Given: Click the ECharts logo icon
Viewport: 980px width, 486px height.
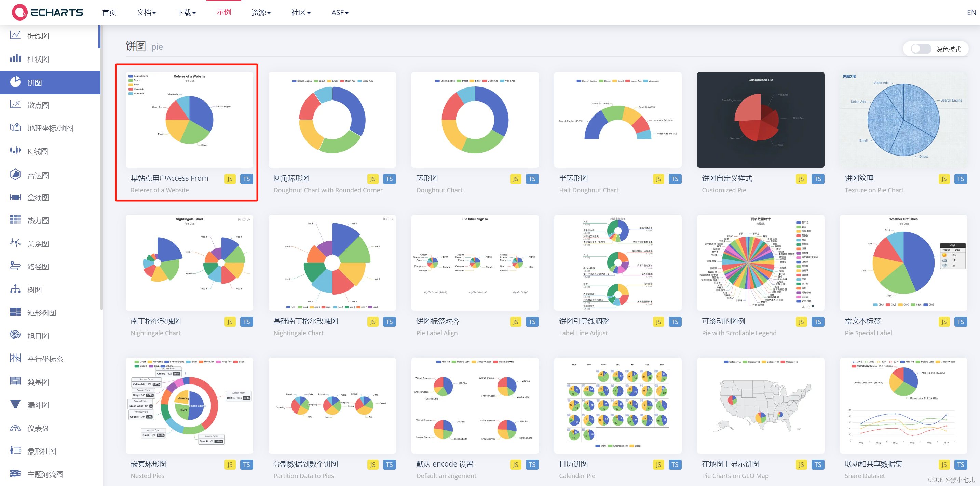Looking at the screenshot, I should pyautogui.click(x=19, y=12).
